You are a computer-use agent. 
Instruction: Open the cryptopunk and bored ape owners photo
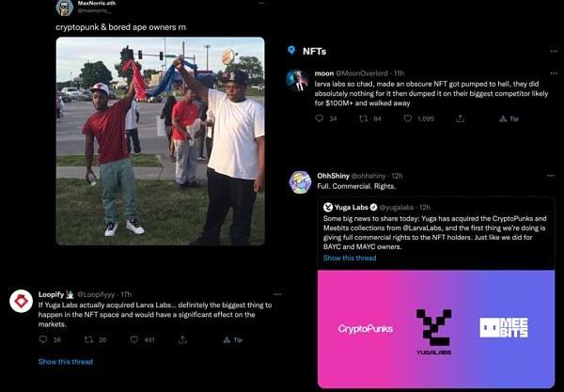161,141
